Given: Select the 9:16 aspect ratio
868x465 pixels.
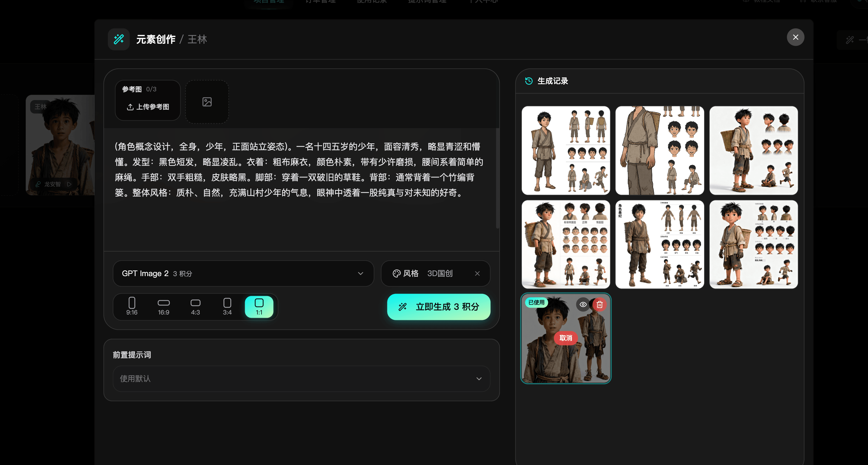Looking at the screenshot, I should (132, 306).
